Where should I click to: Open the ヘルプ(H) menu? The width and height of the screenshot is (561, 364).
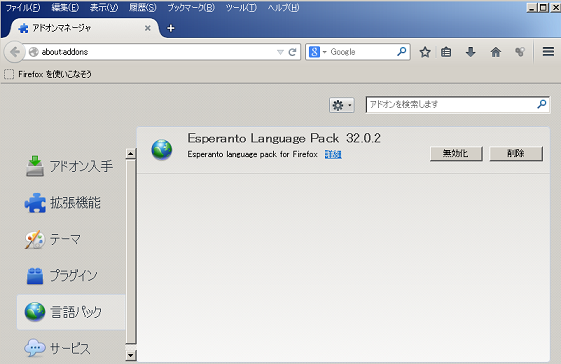pos(283,8)
